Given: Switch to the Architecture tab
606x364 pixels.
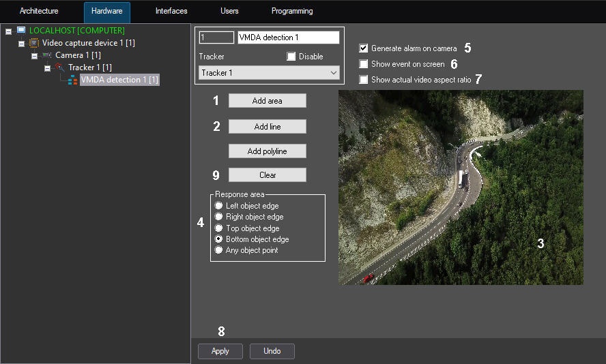Looking at the screenshot, I should click(x=39, y=12).
